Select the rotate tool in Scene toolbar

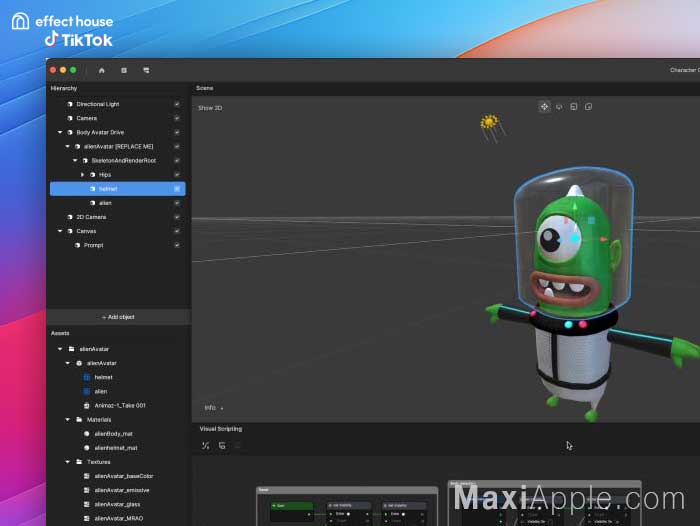(x=559, y=107)
